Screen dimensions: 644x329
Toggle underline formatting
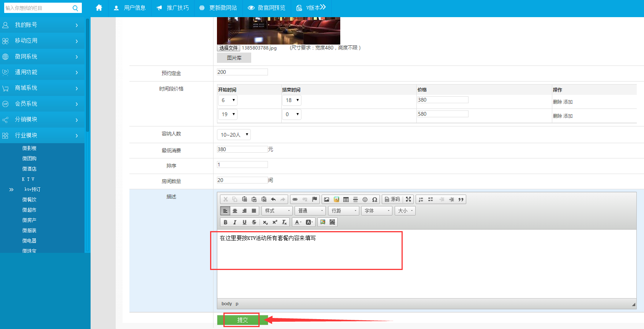coord(244,222)
